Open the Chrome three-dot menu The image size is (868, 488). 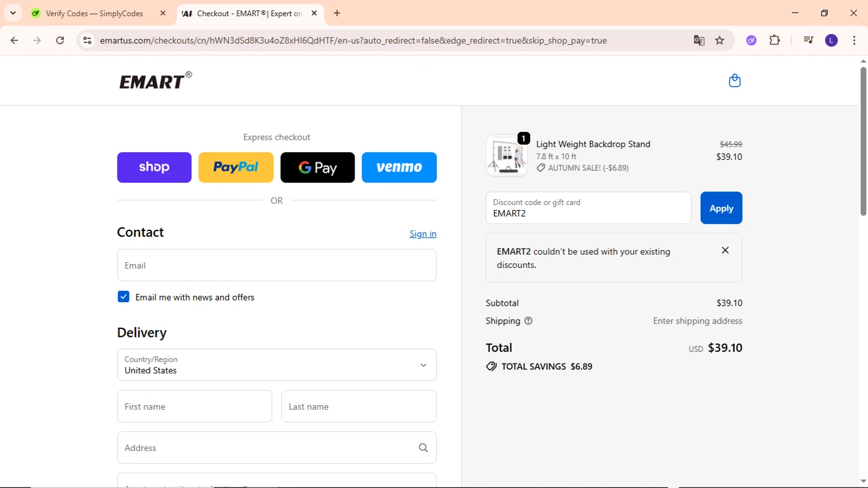point(854,41)
